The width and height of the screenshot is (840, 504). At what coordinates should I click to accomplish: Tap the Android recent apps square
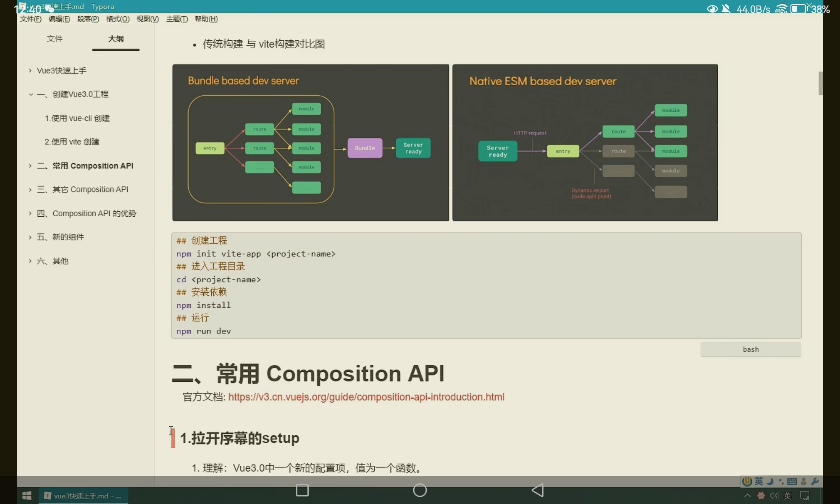click(302, 490)
